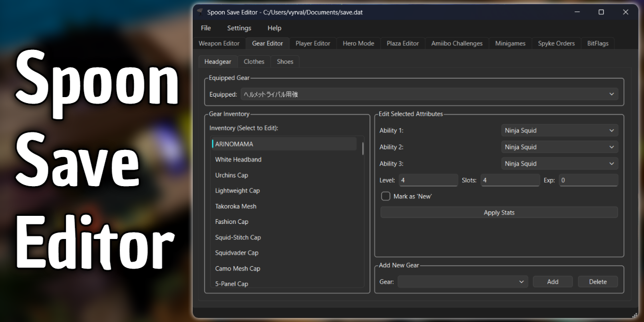Open the Hero Mode tab

pos(358,43)
